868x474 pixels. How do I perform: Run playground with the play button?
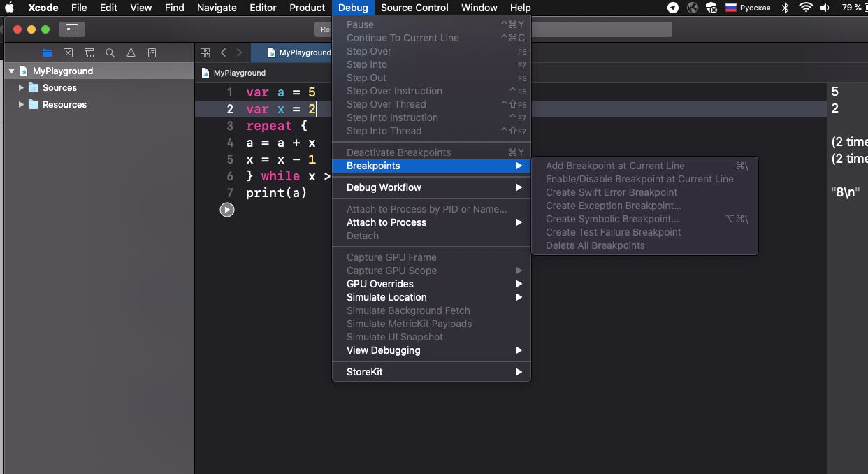[x=227, y=210]
